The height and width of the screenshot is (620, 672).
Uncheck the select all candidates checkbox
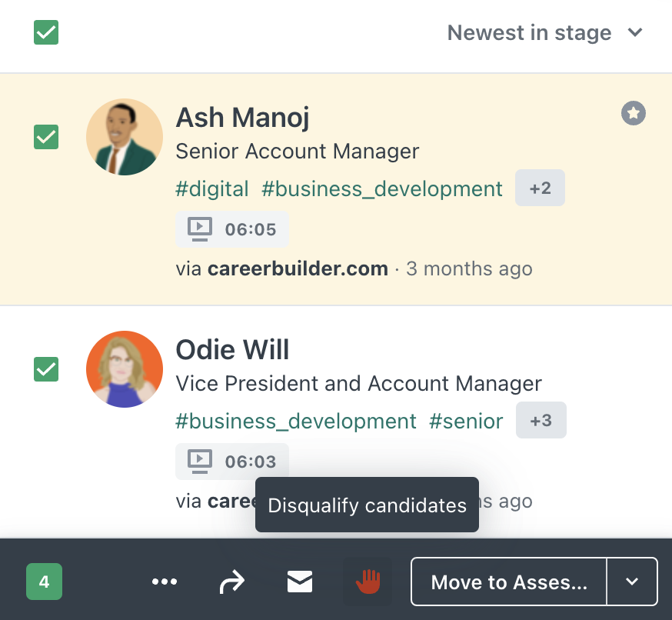pyautogui.click(x=46, y=32)
